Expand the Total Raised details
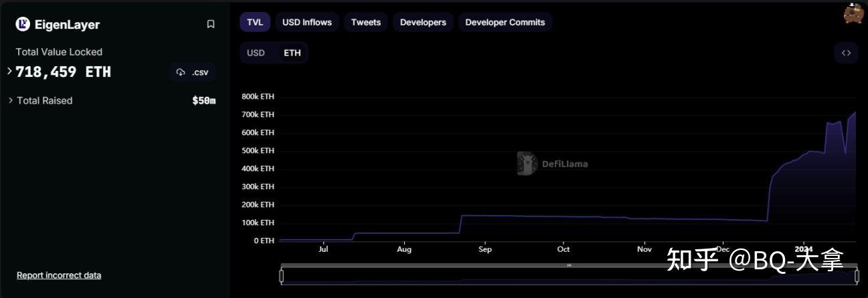The width and height of the screenshot is (868, 298). point(11,100)
